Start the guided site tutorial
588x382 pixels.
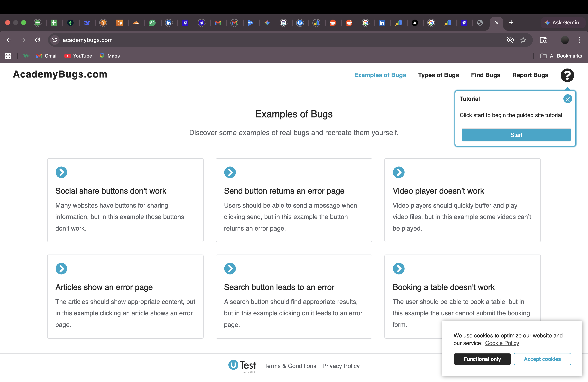click(516, 135)
